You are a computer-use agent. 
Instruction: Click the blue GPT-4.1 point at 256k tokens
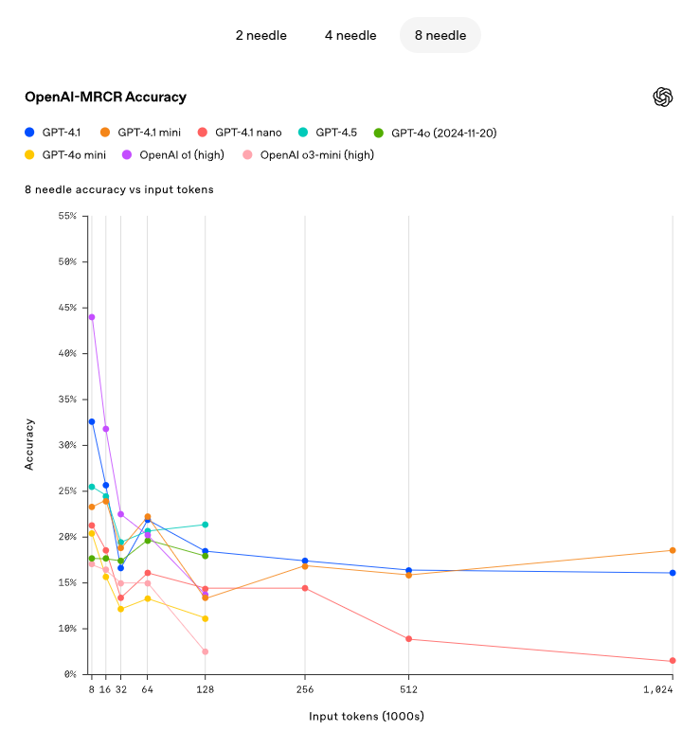[x=305, y=561]
